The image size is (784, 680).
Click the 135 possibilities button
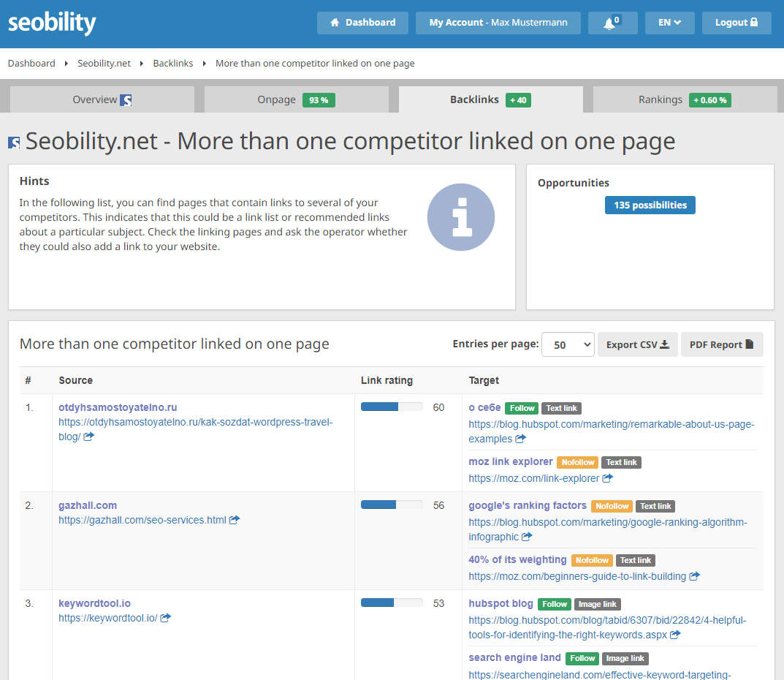[x=650, y=205]
